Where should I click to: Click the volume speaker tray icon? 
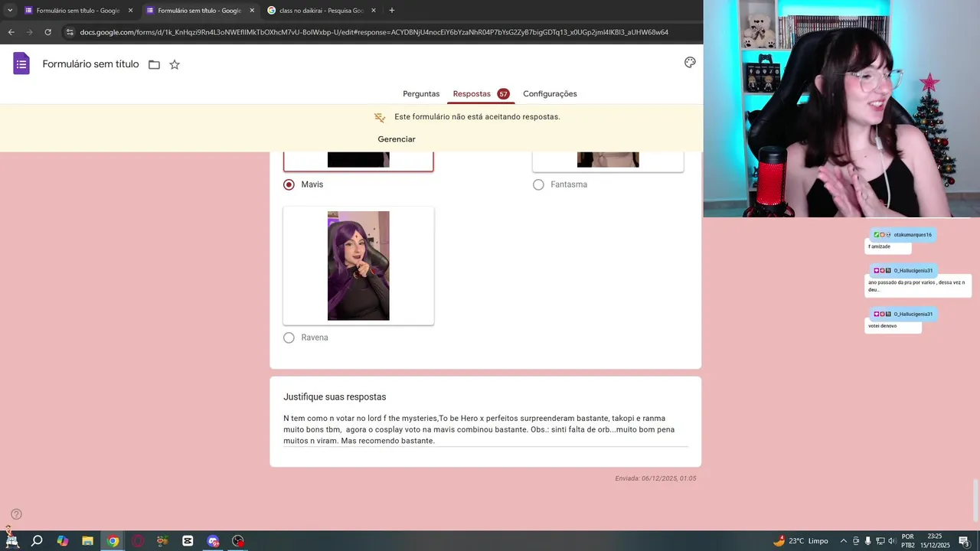point(892,541)
